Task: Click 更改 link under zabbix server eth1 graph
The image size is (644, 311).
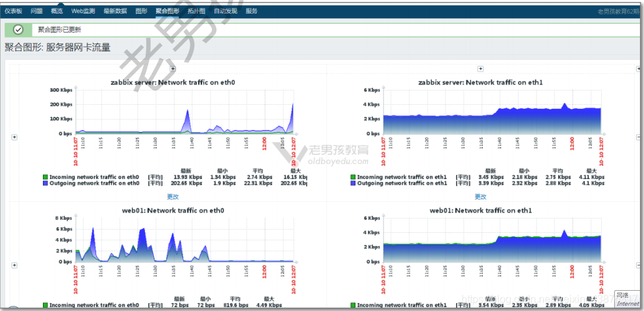Action: pyautogui.click(x=480, y=196)
